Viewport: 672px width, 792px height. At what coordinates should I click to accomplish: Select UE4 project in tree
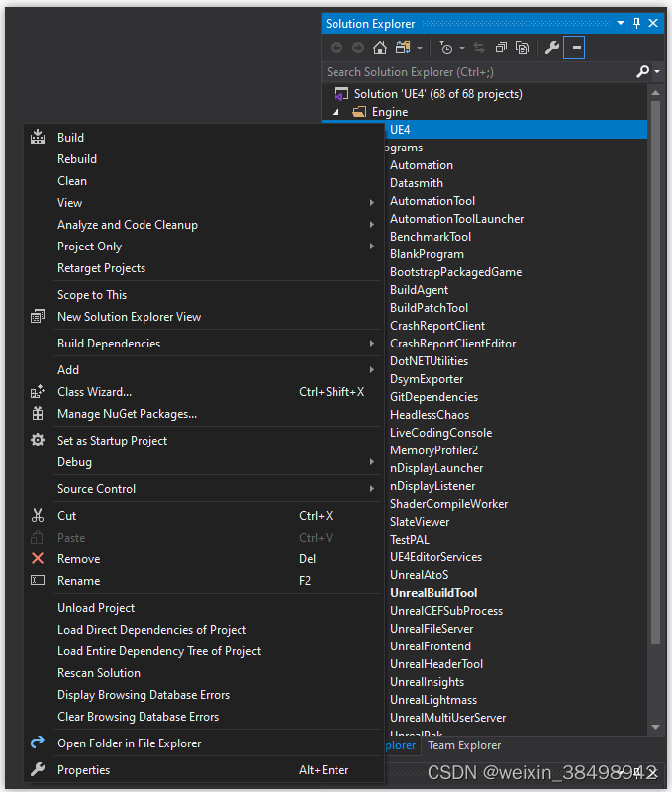pos(400,130)
